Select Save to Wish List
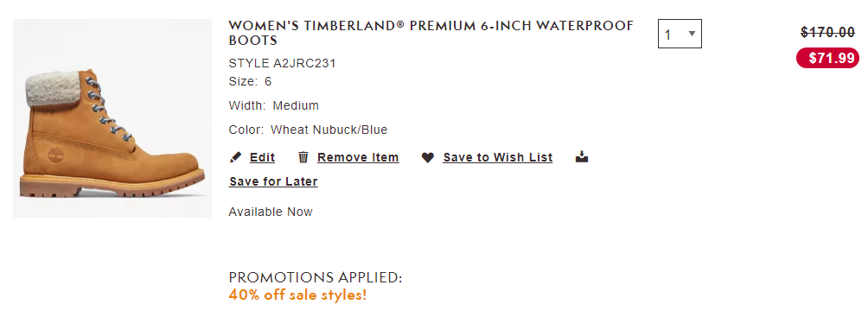 (498, 158)
